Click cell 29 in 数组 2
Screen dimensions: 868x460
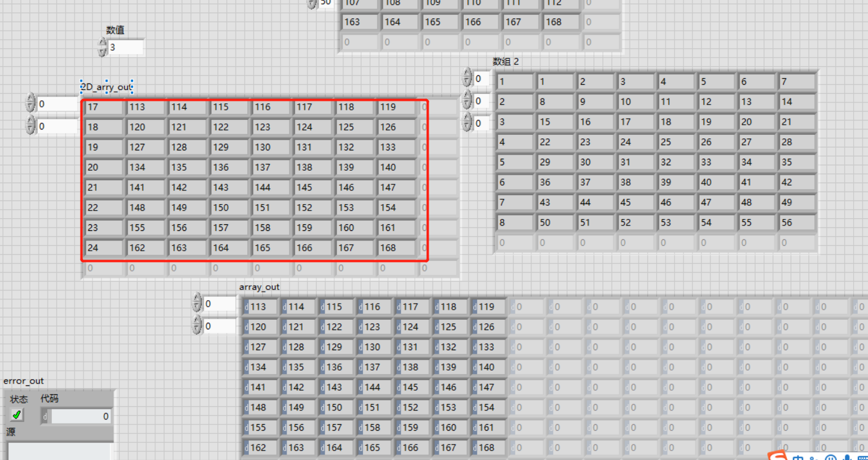555,162
